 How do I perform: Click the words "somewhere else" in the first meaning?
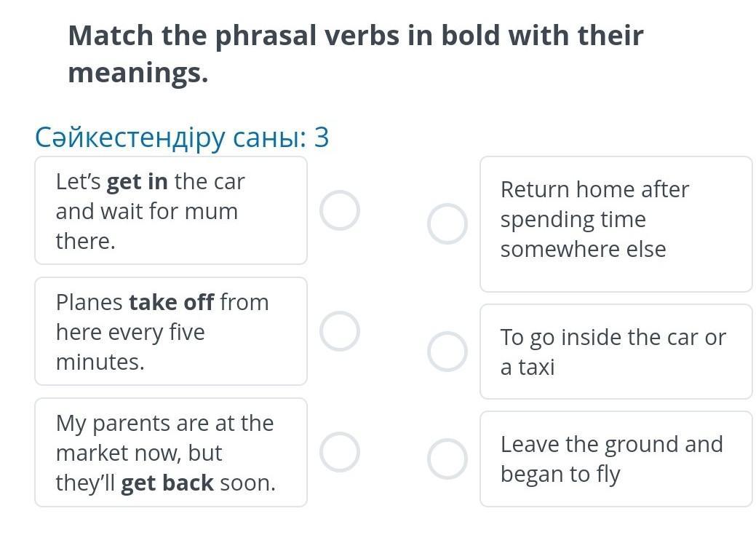pos(583,250)
